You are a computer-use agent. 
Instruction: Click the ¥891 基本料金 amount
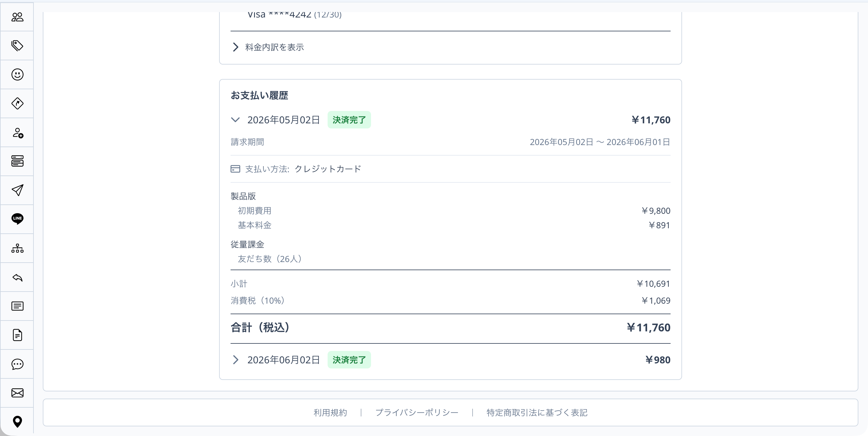659,225
